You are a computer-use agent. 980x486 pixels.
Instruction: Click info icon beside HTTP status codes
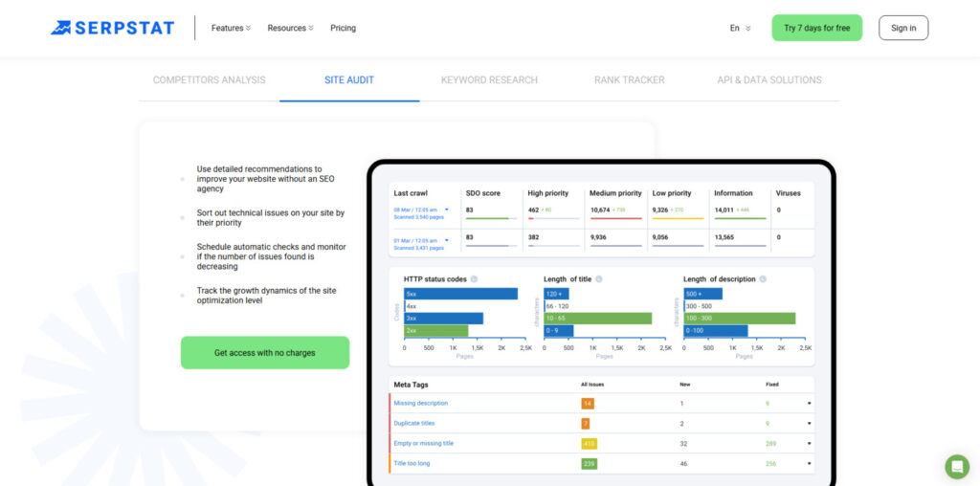pos(474,279)
